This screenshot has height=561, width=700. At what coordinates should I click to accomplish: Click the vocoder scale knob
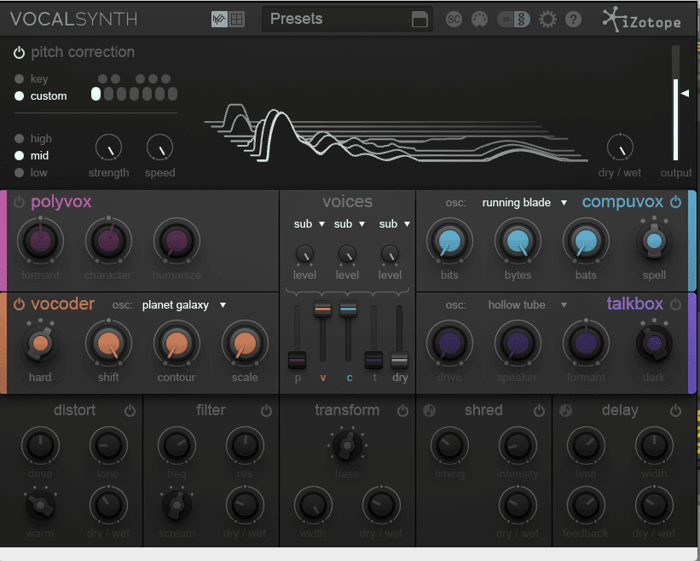pos(245,344)
